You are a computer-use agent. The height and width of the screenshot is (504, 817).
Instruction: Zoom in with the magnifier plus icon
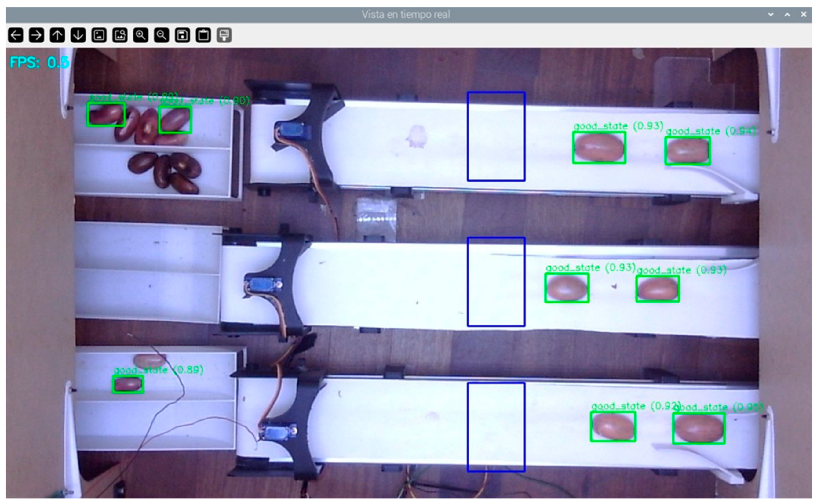(141, 35)
